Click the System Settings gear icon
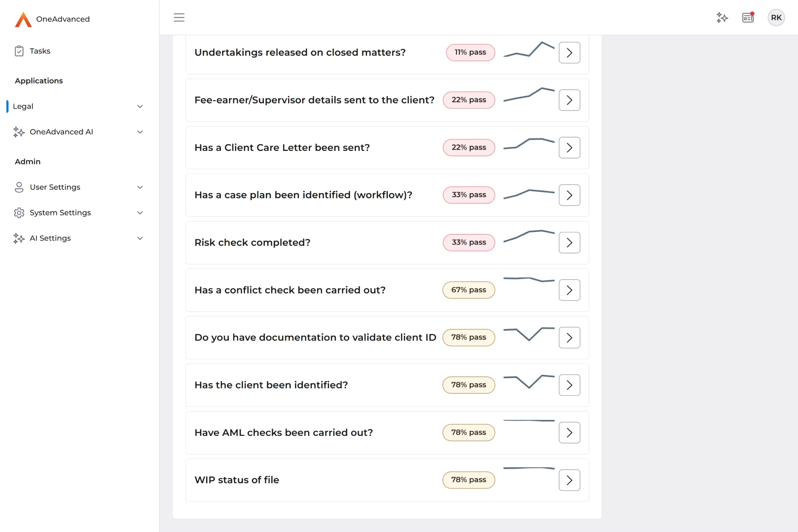 coord(19,213)
